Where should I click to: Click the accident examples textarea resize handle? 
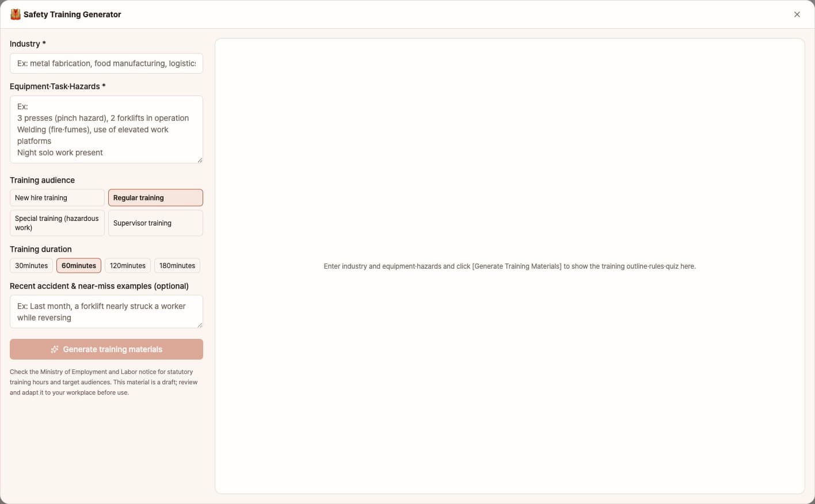tap(200, 325)
